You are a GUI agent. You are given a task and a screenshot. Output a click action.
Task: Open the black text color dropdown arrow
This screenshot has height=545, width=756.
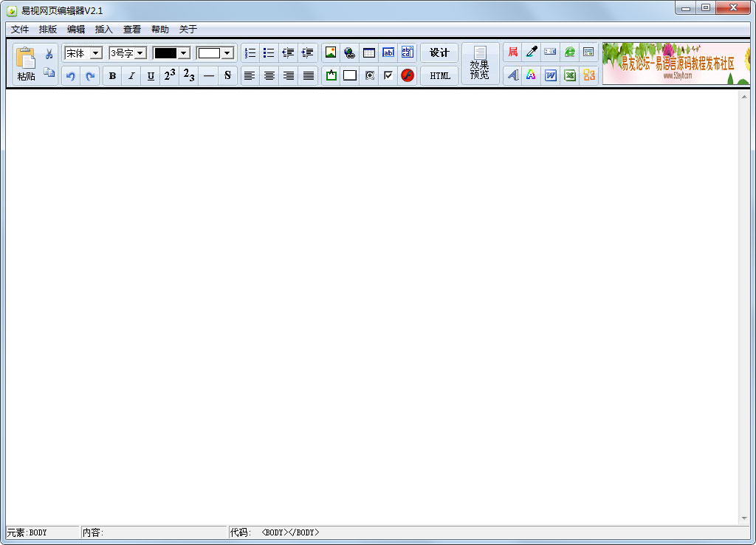[x=184, y=53]
